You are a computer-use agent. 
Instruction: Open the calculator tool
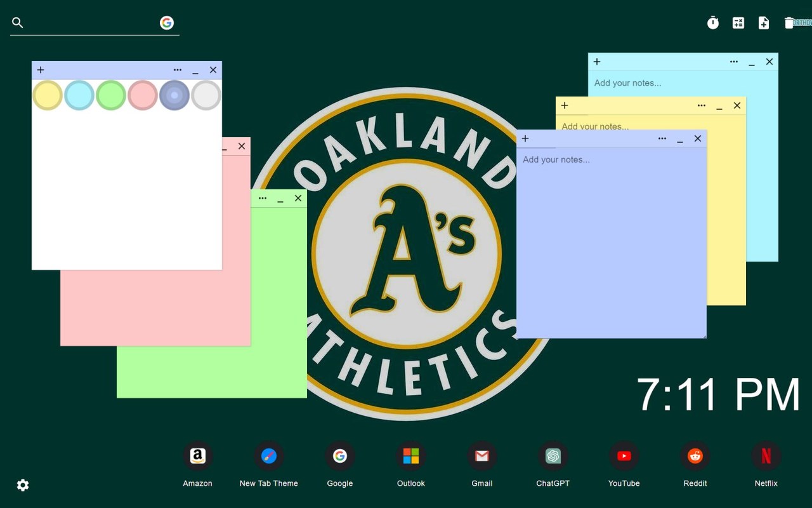738,23
